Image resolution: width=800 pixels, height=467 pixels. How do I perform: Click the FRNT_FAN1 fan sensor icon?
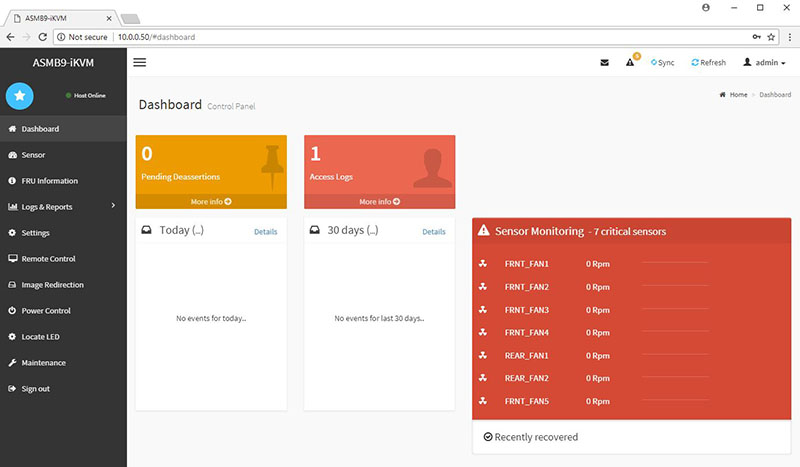click(x=483, y=263)
